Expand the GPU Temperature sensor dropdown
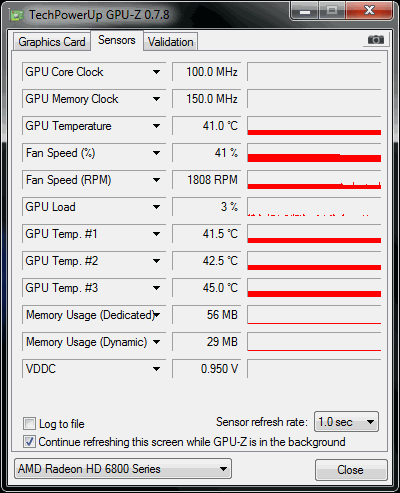400x493 pixels. [156, 126]
